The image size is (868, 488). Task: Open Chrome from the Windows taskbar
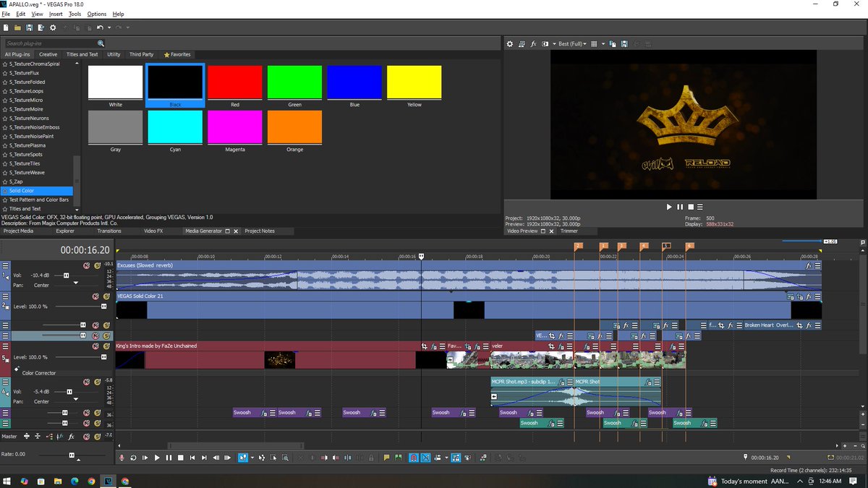[x=91, y=481]
